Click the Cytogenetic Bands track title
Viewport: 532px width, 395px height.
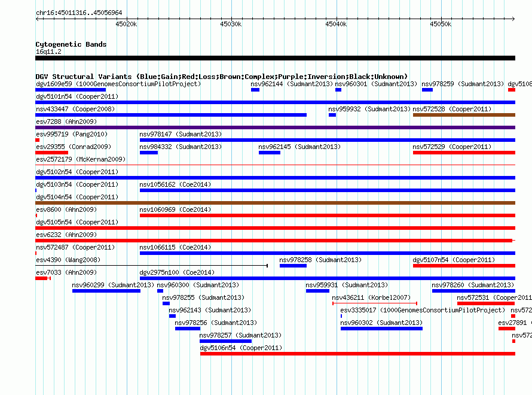point(71,44)
